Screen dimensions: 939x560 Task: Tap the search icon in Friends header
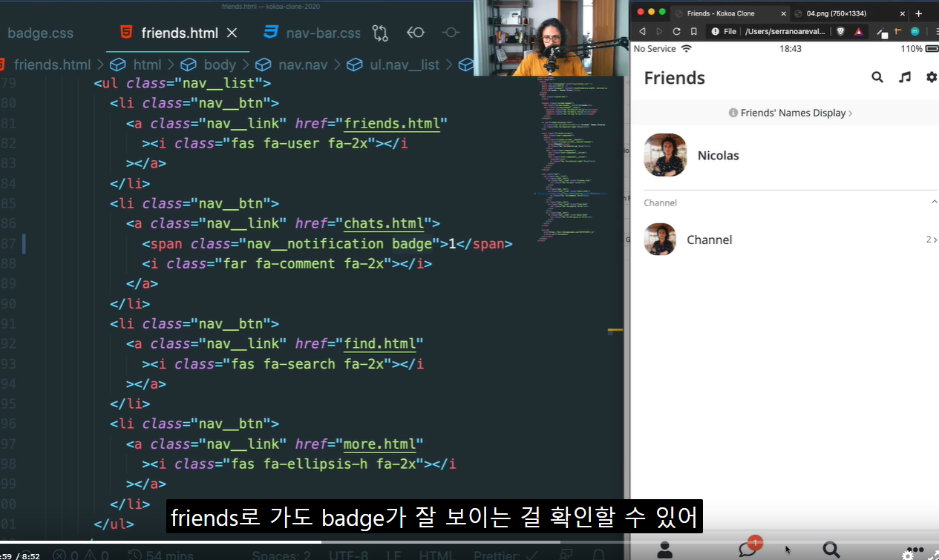tap(877, 77)
